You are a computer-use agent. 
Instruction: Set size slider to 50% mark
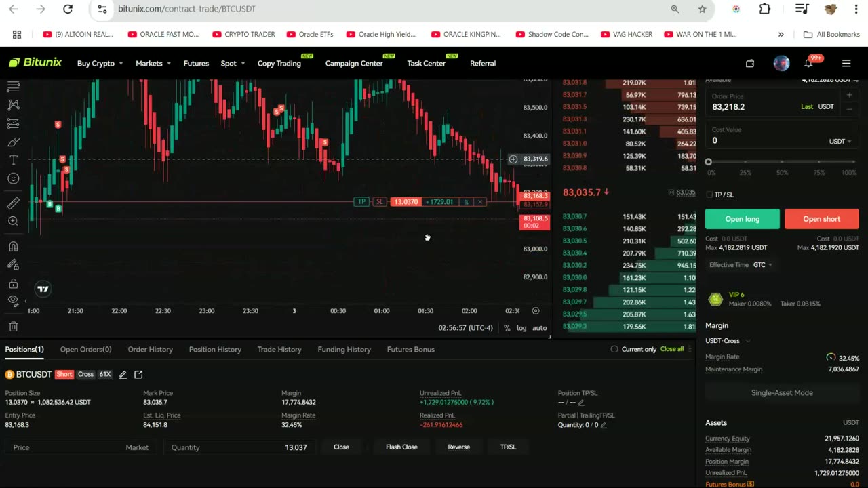point(782,162)
